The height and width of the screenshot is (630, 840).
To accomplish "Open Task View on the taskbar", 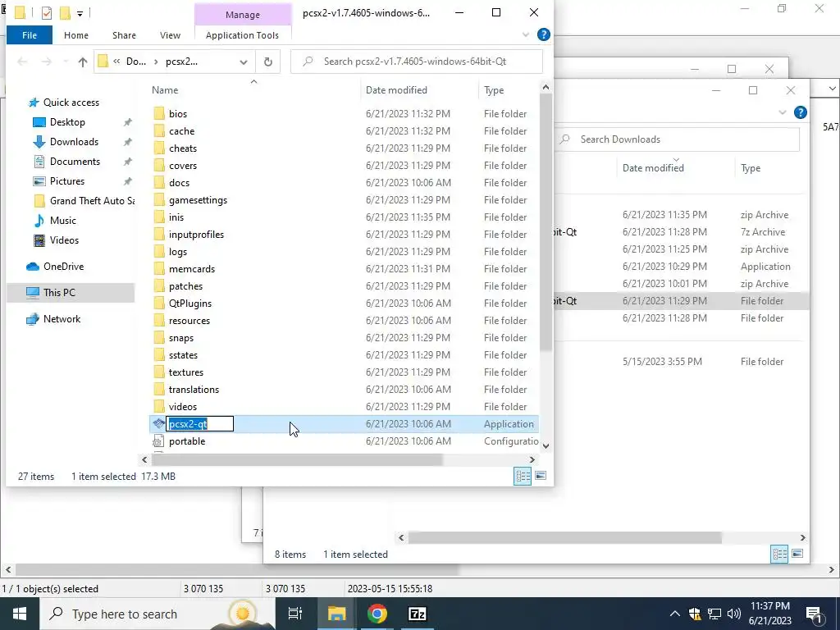I will [x=295, y=614].
